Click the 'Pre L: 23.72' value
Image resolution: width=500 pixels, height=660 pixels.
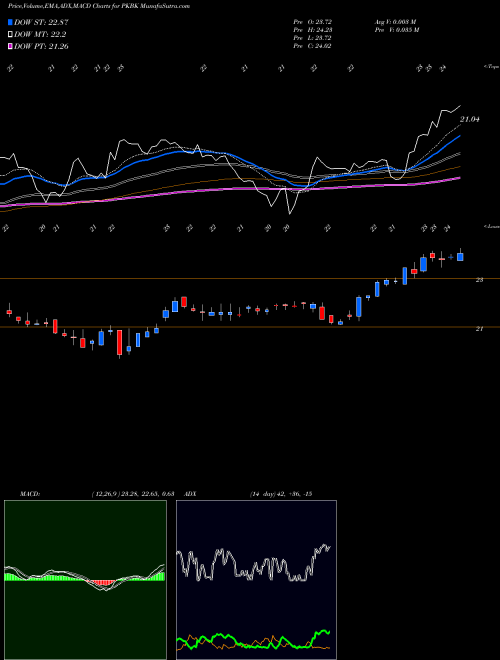313,38
